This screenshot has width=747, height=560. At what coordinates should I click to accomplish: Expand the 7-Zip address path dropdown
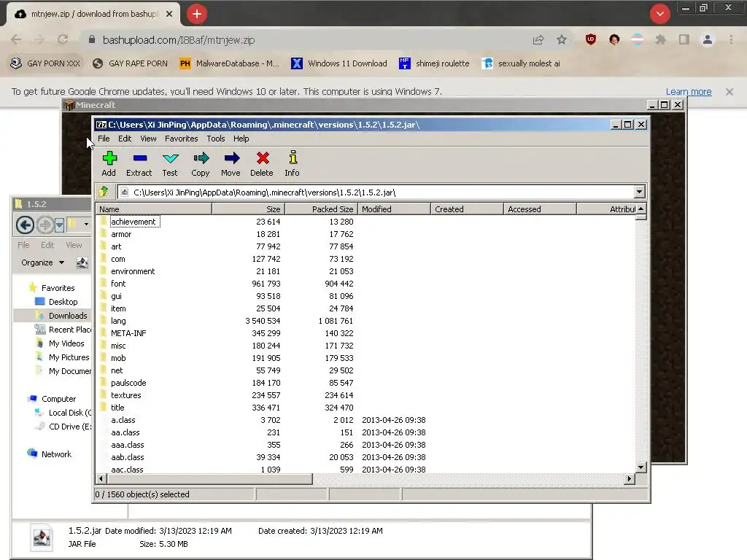tap(639, 192)
